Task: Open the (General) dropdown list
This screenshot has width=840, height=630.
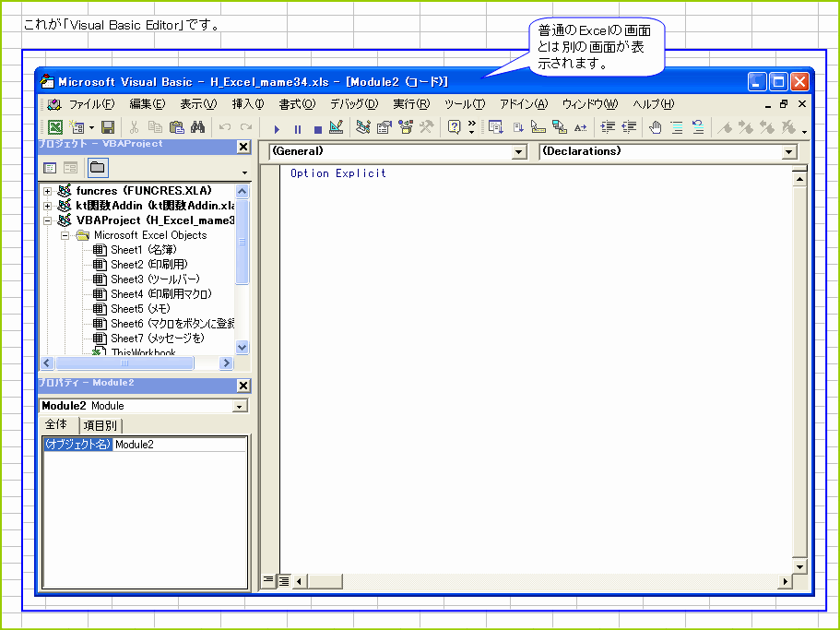Action: click(x=519, y=151)
